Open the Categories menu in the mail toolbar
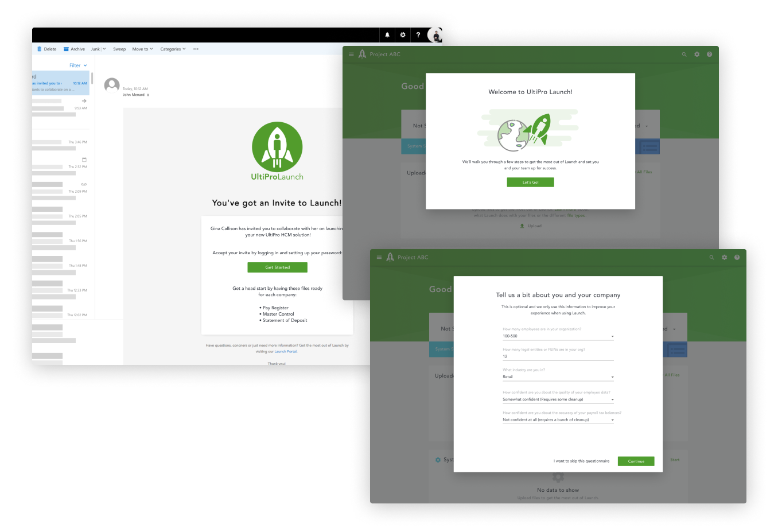The width and height of the screenshot is (778, 532). (x=173, y=49)
